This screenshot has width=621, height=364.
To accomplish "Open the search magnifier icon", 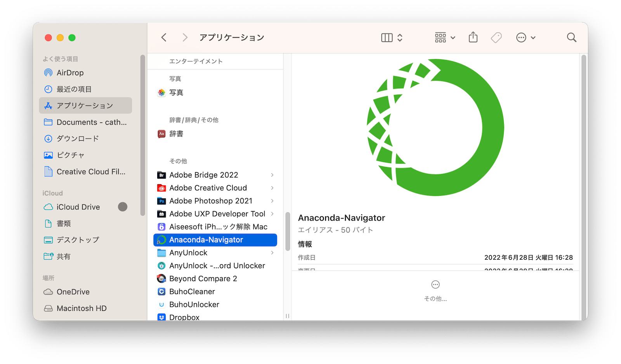I will click(571, 38).
